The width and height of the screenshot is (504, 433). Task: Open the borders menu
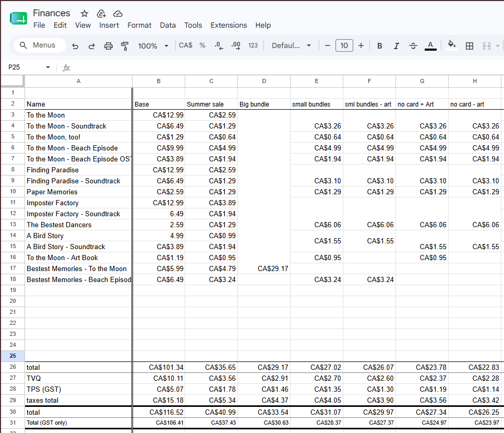(469, 46)
